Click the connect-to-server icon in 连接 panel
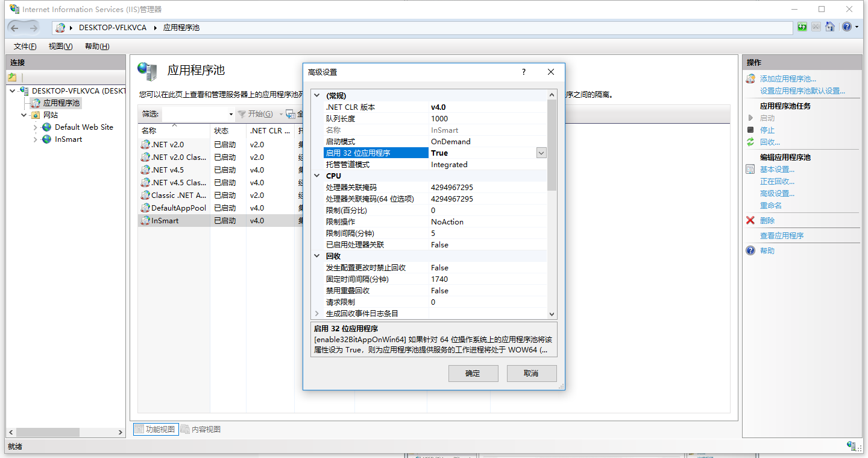This screenshot has height=458, width=868. point(12,77)
